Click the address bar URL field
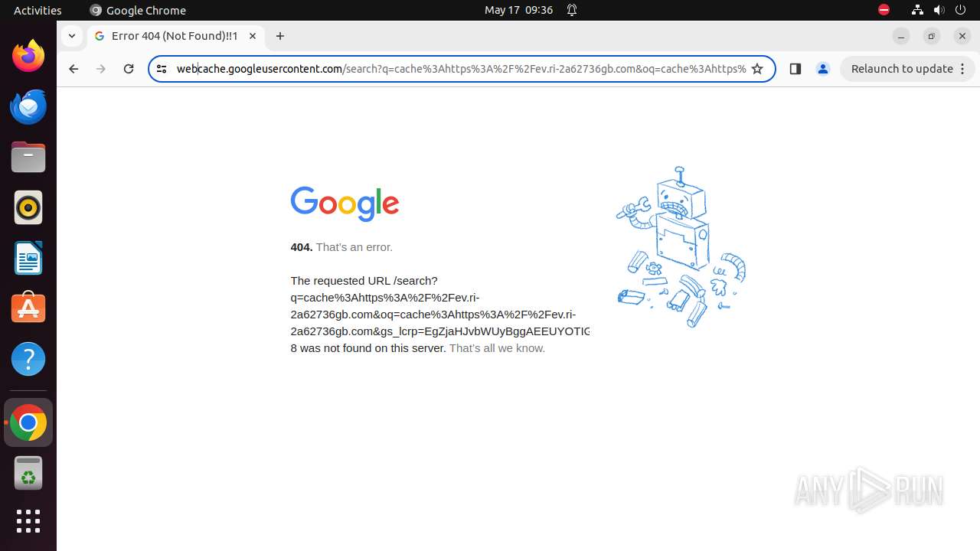Screen dimensions: 980x551 click(x=461, y=69)
